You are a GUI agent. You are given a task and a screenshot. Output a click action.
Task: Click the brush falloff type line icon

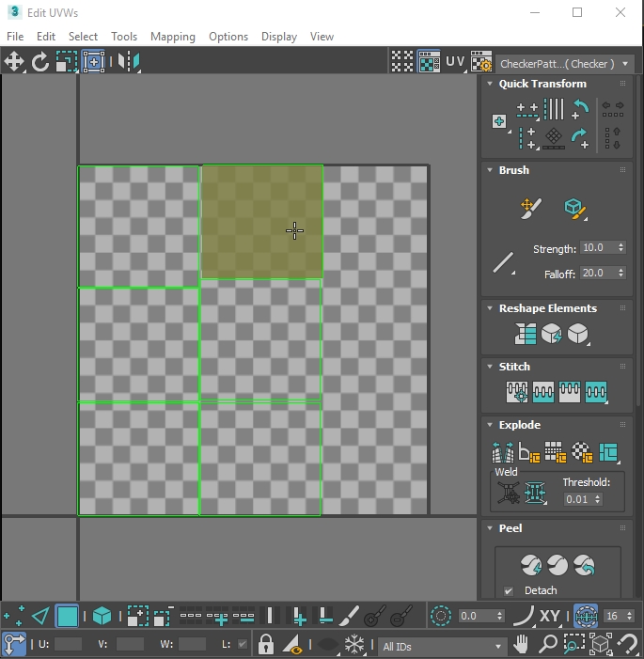tap(504, 263)
